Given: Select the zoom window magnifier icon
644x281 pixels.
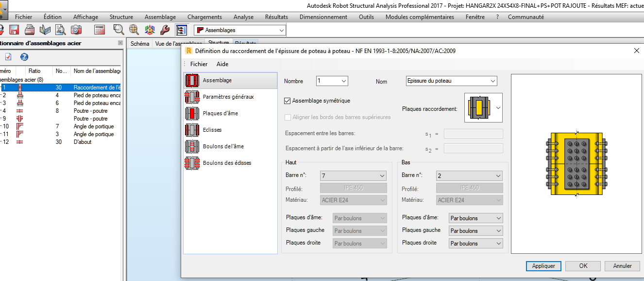Looking at the screenshot, I should 119,30.
